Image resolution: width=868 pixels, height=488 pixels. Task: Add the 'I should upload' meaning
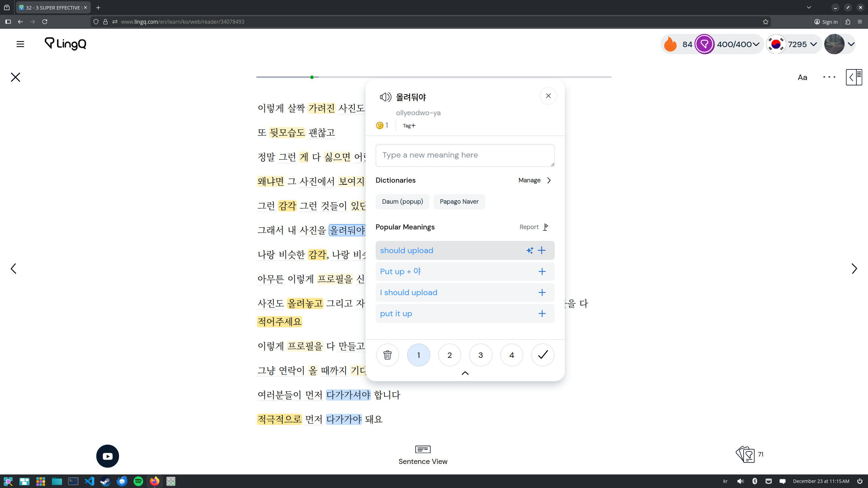pos(542,292)
